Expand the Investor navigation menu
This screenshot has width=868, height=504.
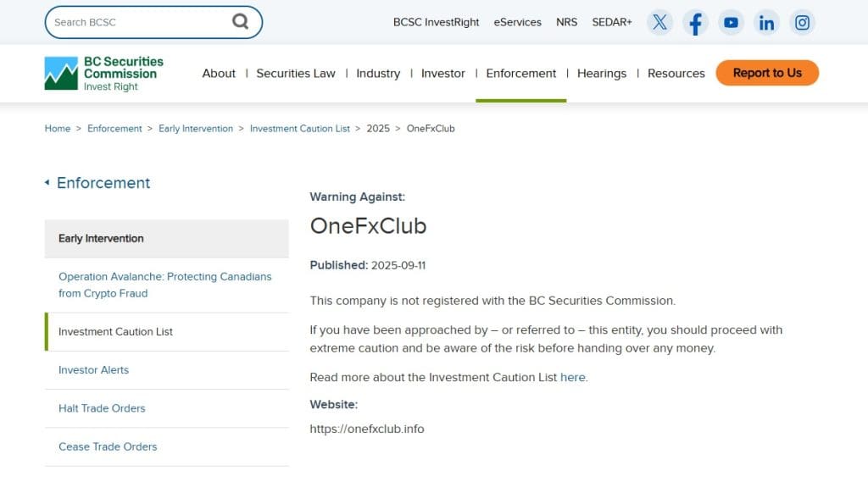(442, 74)
